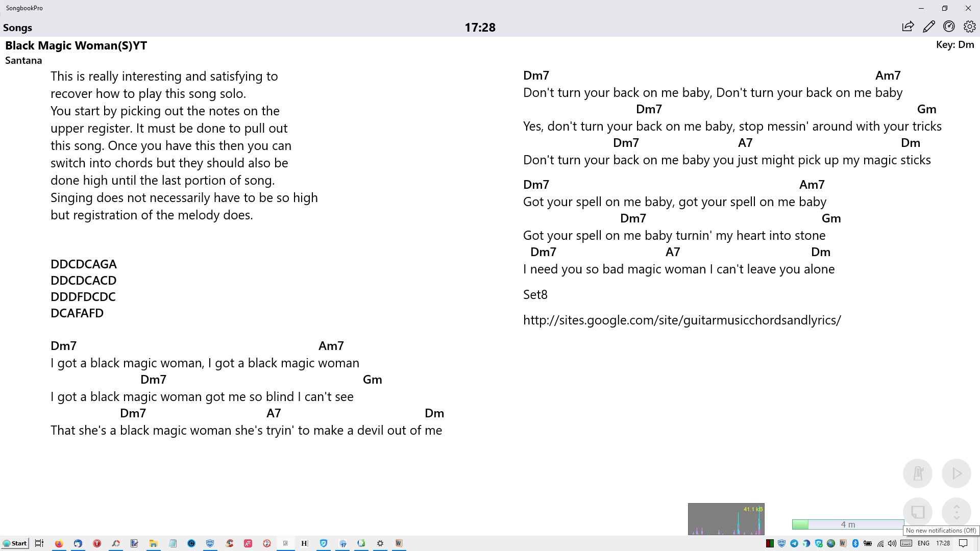The image size is (980, 551).
Task: Open the sticky note annotation button
Action: (918, 512)
